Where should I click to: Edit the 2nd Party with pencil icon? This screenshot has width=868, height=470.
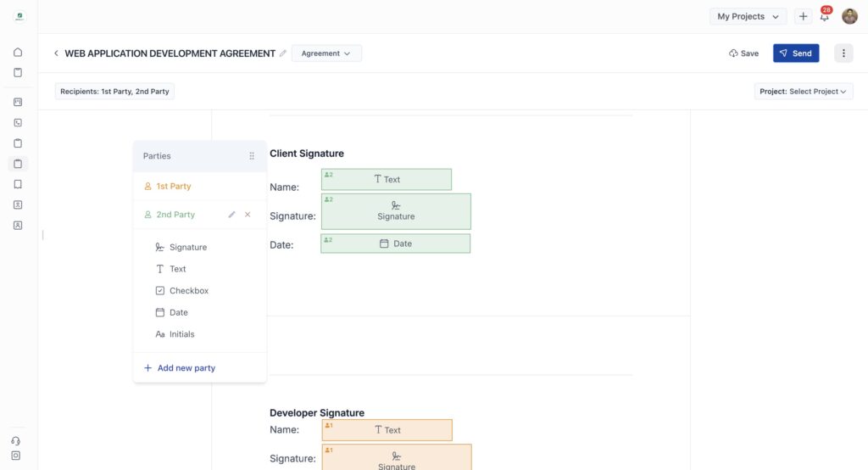232,215
